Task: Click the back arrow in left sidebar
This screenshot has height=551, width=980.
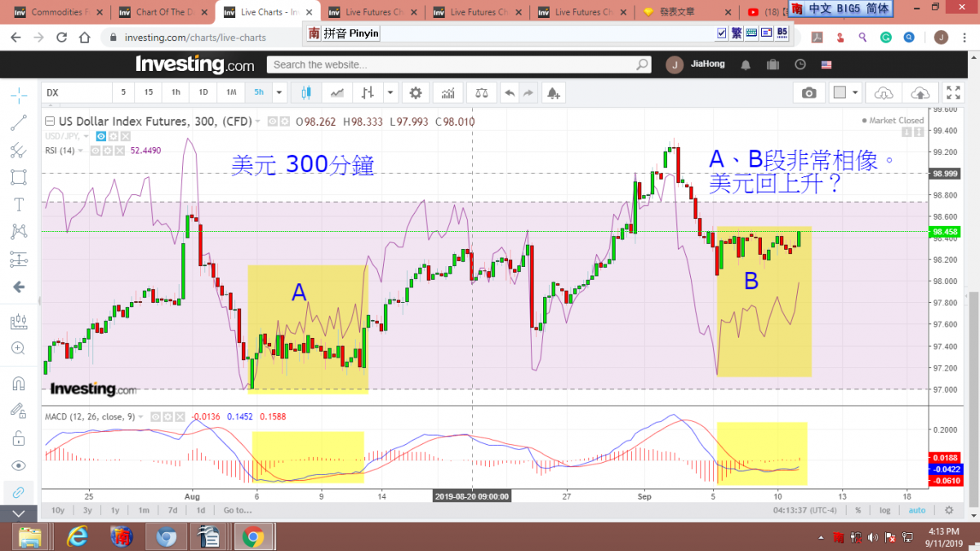Action: click(19, 287)
